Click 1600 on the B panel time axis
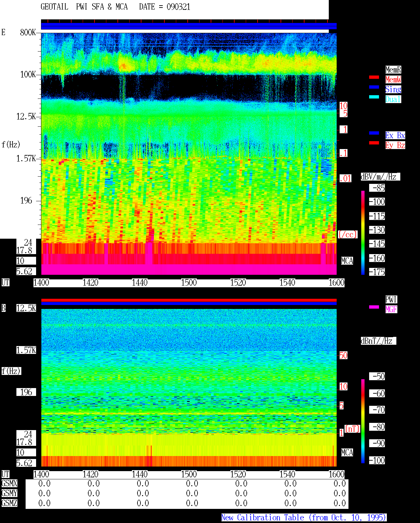Image resolution: width=420 pixels, height=523 pixels. (x=337, y=474)
